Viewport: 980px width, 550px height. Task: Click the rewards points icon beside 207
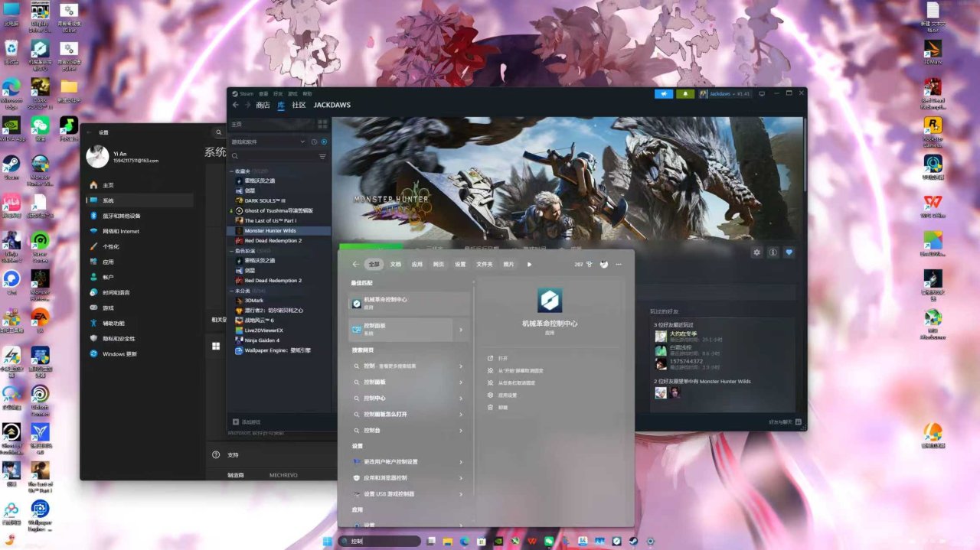pyautogui.click(x=589, y=264)
